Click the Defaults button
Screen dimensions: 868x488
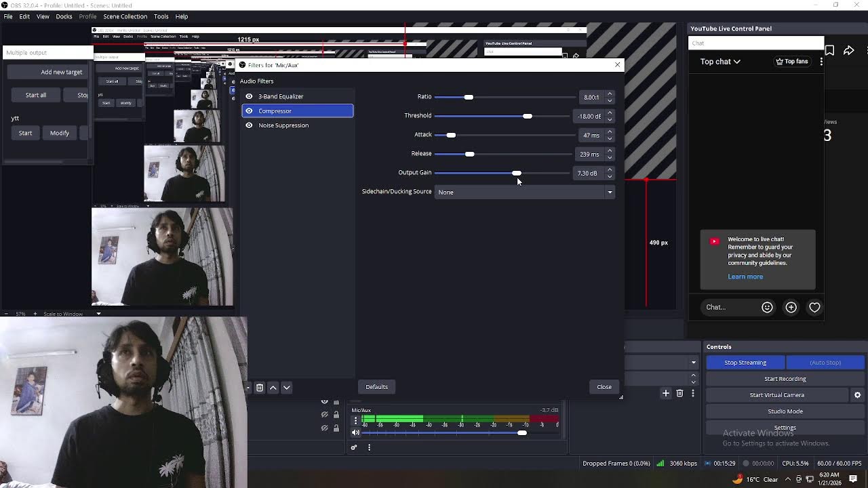click(x=376, y=387)
